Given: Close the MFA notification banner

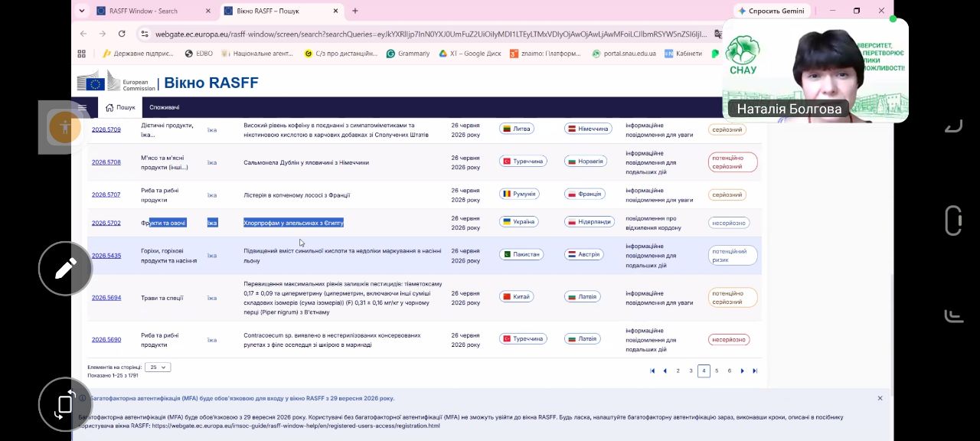Looking at the screenshot, I should 880,398.
